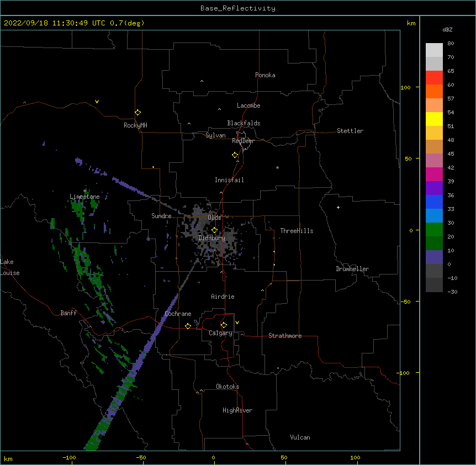Screen dimensions: 476x465
Task: Select the Cochrane label
Action: [178, 314]
